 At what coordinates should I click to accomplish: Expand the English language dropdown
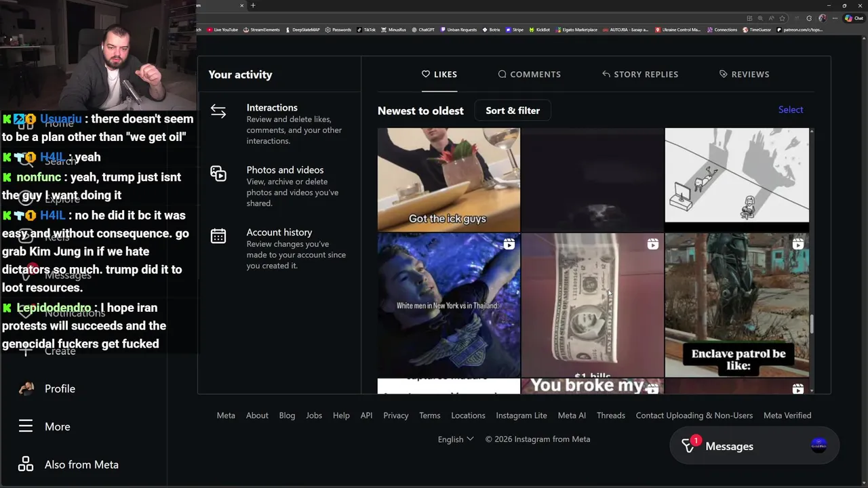456,439
